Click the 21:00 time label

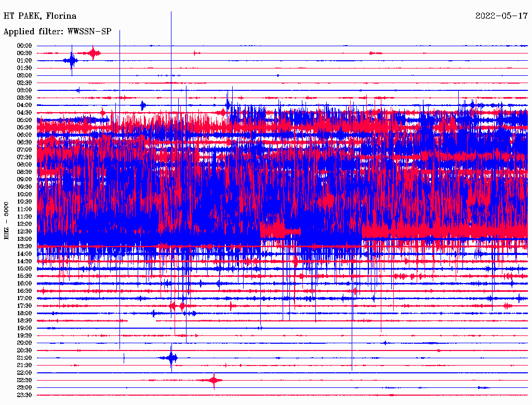pos(24,358)
